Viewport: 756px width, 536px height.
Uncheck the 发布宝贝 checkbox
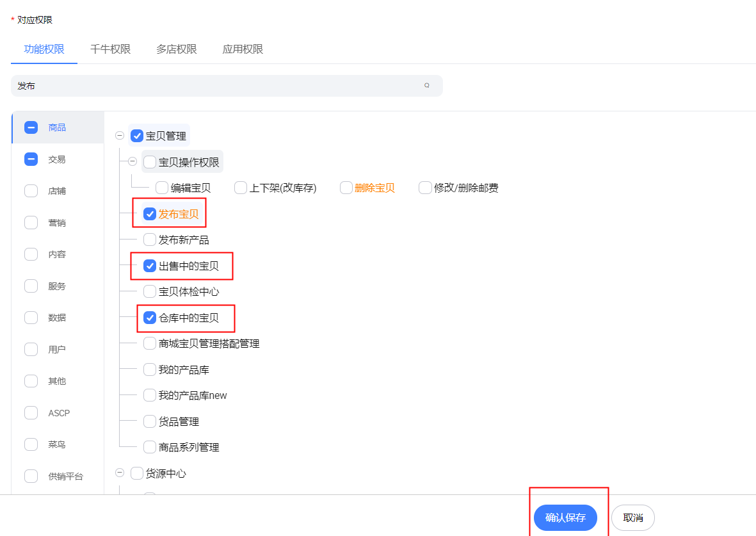point(150,214)
